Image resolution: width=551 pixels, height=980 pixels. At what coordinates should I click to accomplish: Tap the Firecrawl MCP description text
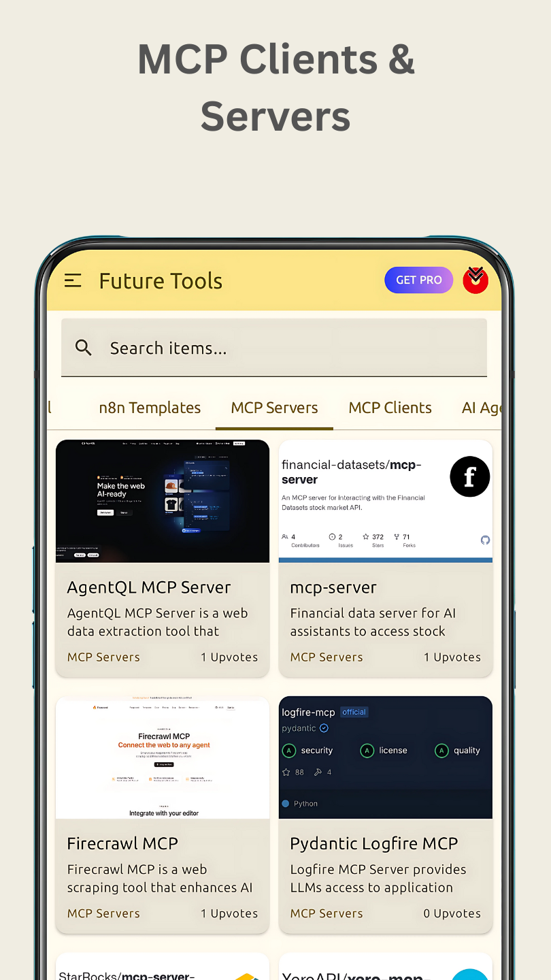pyautogui.click(x=159, y=879)
